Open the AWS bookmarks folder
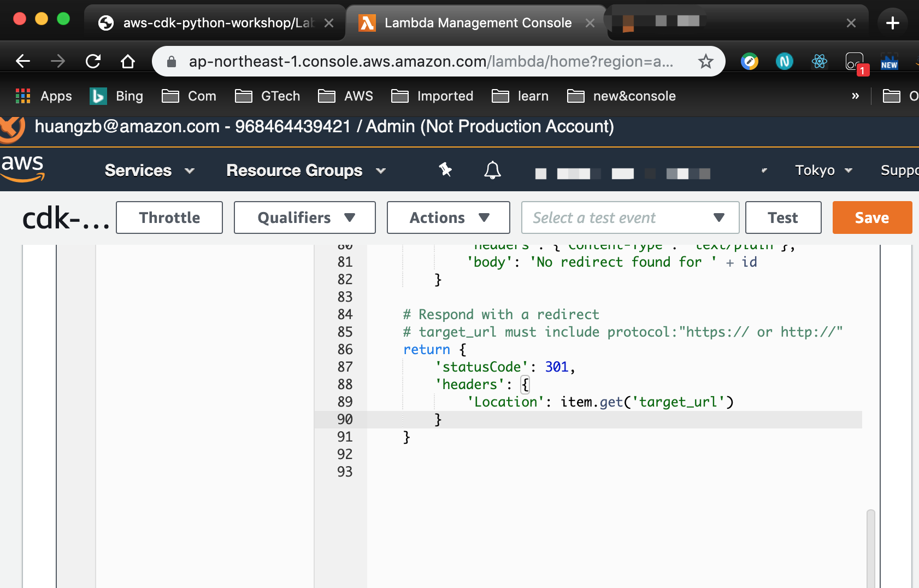This screenshot has width=919, height=588. [x=346, y=96]
